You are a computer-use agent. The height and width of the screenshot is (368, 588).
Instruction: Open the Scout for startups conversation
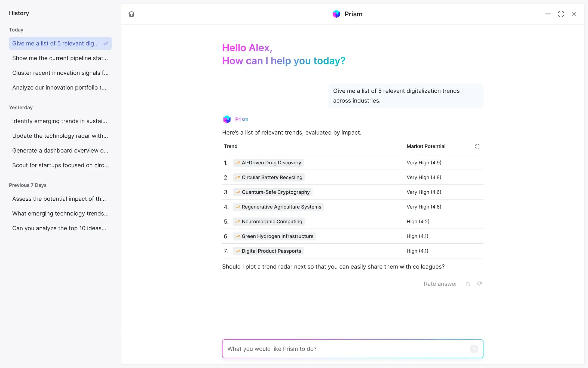[x=60, y=165]
